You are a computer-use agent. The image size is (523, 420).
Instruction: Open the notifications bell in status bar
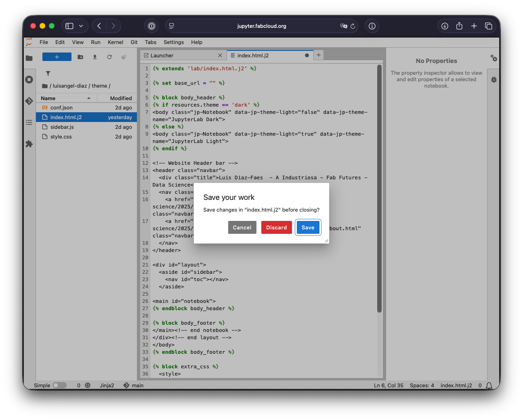(489, 385)
